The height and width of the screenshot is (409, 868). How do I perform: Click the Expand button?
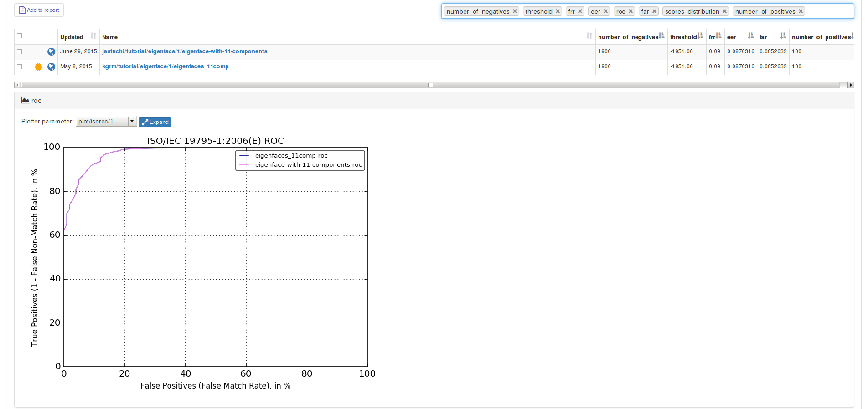pos(155,122)
